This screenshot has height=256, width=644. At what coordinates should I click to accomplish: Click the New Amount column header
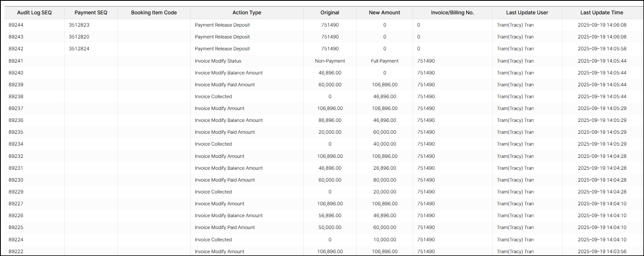[385, 13]
